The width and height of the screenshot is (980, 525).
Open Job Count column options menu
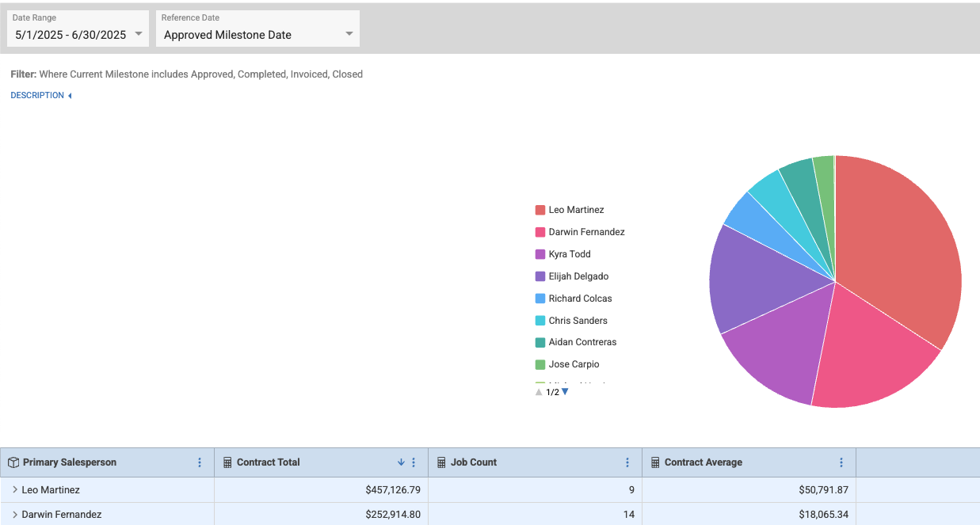(x=627, y=462)
